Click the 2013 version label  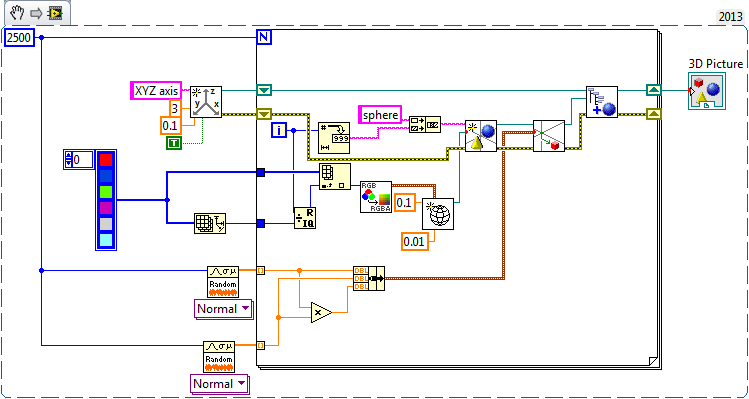[730, 16]
